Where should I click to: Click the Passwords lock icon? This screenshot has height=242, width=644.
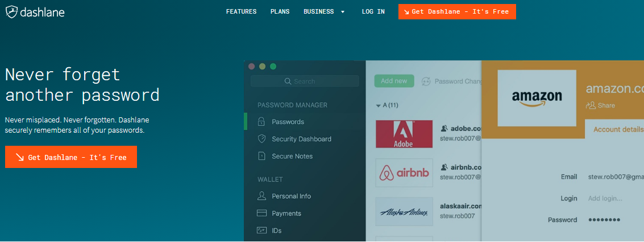coord(261,122)
